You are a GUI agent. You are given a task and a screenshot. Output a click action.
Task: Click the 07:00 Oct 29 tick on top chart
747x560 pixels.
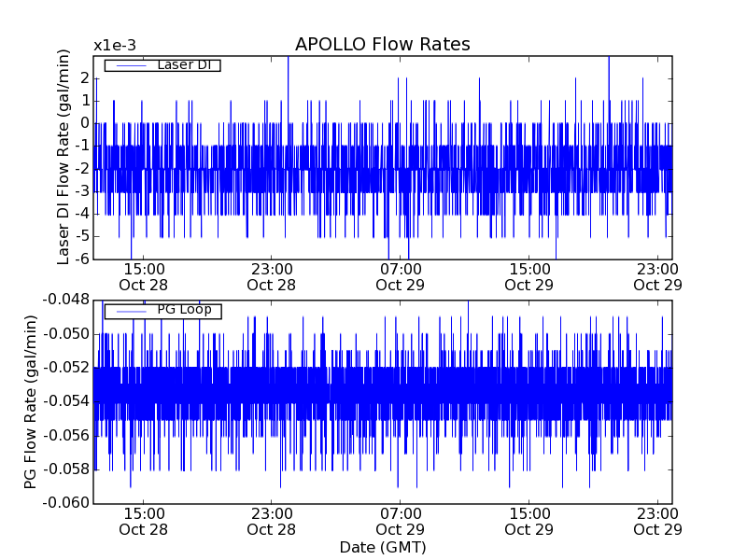401,276
